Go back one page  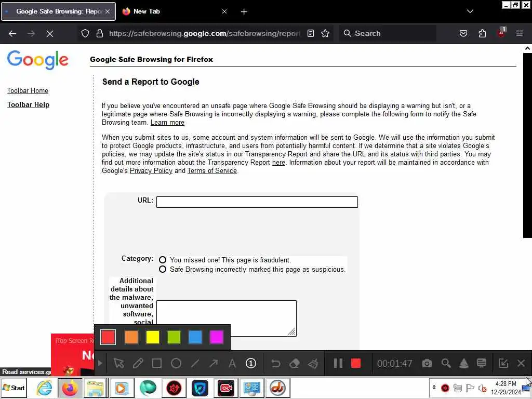click(12, 33)
